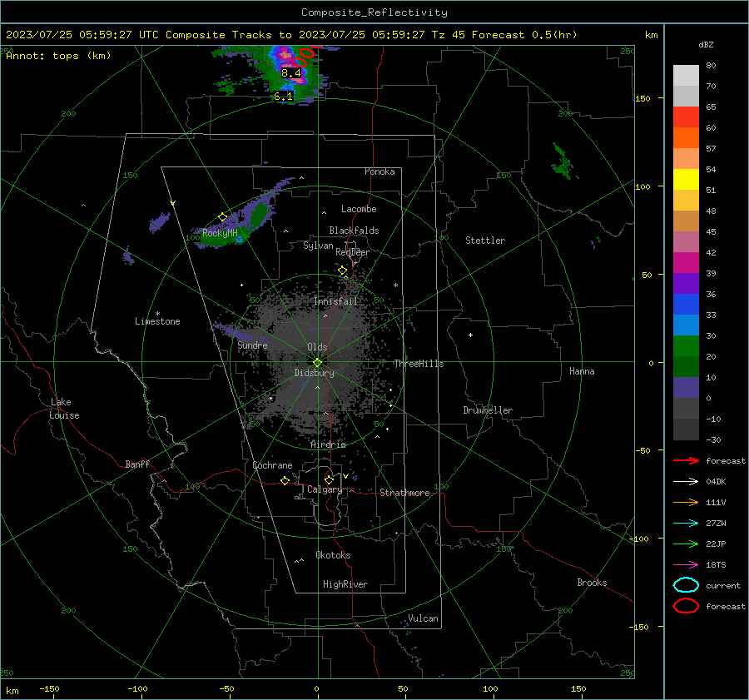The height and width of the screenshot is (700, 749).
Task: Click the 6.1 storm top annotation
Action: pyautogui.click(x=283, y=97)
